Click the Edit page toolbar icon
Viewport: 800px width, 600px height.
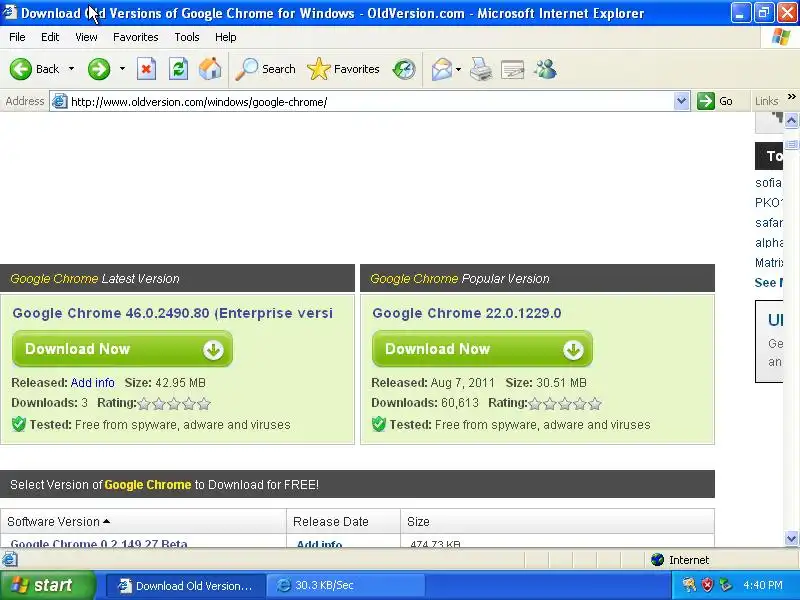pos(513,69)
